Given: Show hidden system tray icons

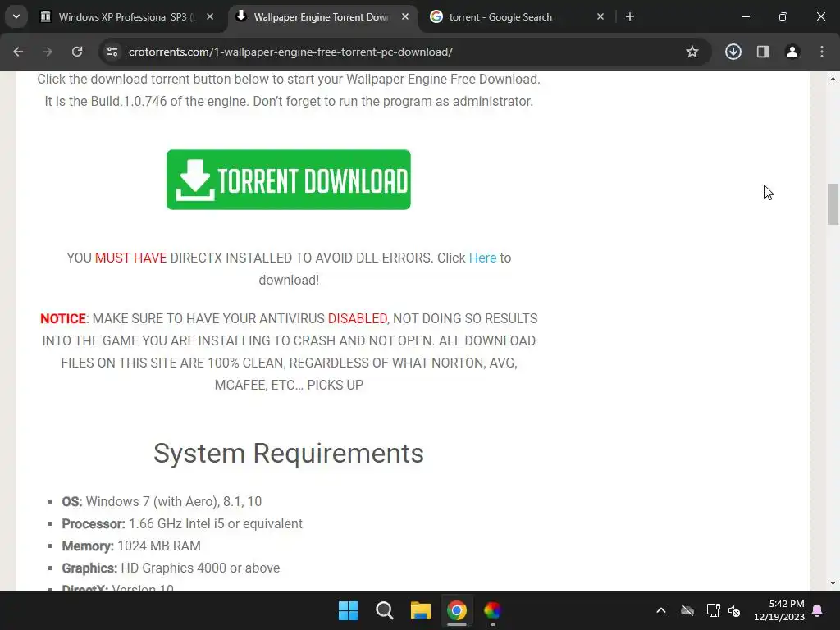Looking at the screenshot, I should pos(661,610).
